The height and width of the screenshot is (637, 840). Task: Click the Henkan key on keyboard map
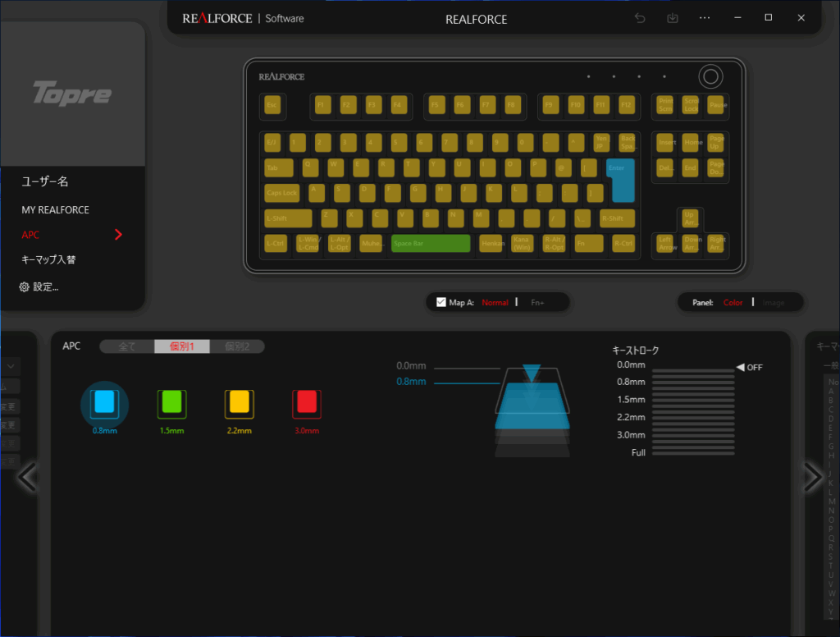click(491, 244)
